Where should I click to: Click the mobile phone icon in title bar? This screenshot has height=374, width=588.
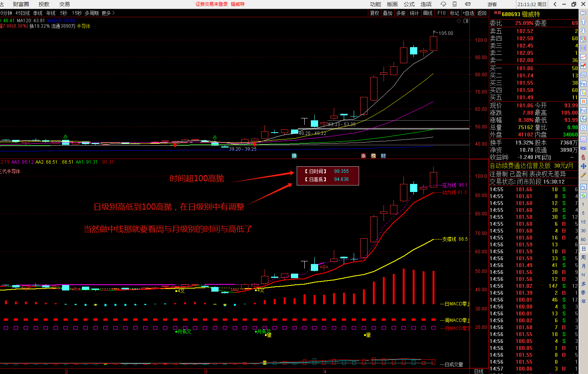pyautogui.click(x=454, y=4)
